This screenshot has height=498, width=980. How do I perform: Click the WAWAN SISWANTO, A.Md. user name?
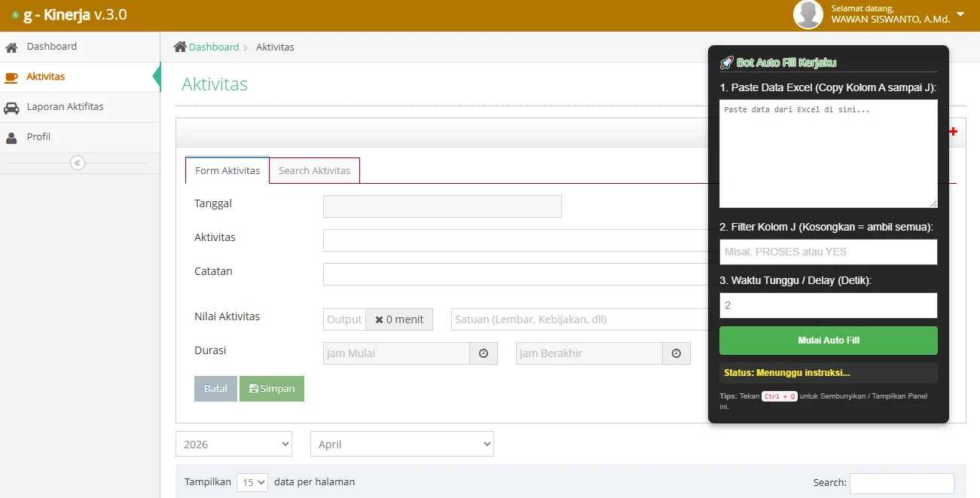[890, 20]
